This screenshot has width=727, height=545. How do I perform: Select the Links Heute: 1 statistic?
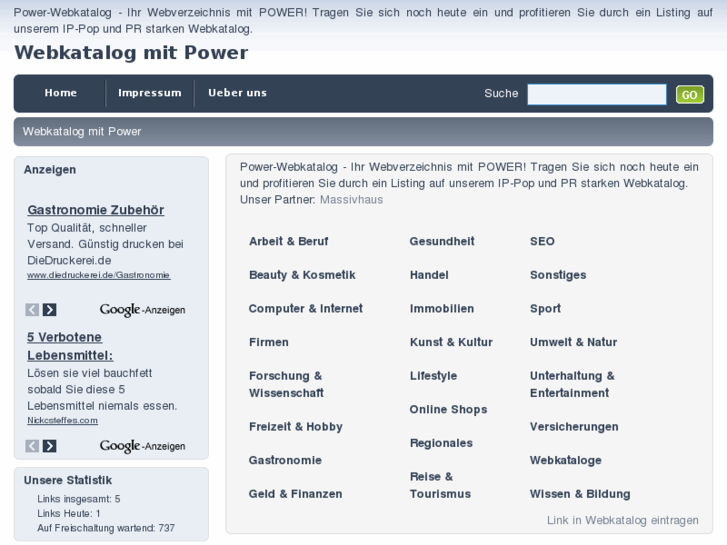pos(69,513)
